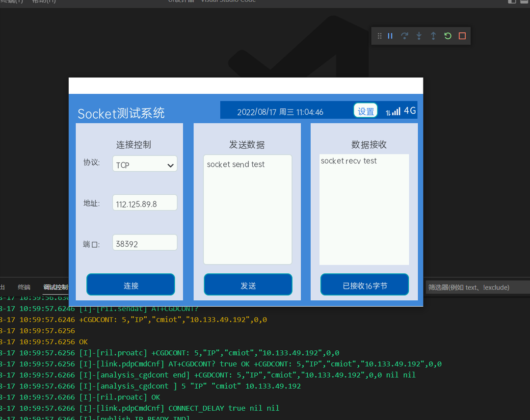530x420 pixels.
Task: Click the 4G signal strength indicator
Action: [x=401, y=111]
